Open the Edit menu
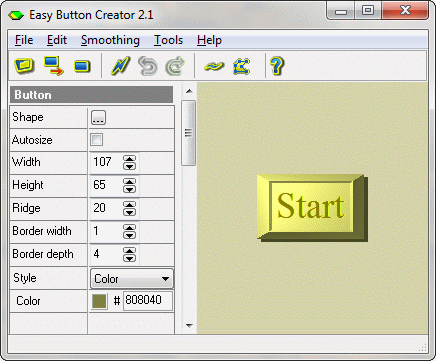Screen dimensions: 436x361 tap(57, 40)
